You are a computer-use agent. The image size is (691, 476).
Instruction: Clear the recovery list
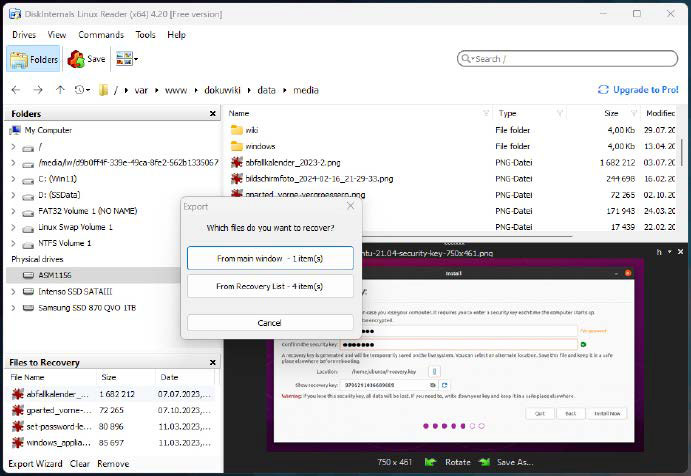(80, 464)
